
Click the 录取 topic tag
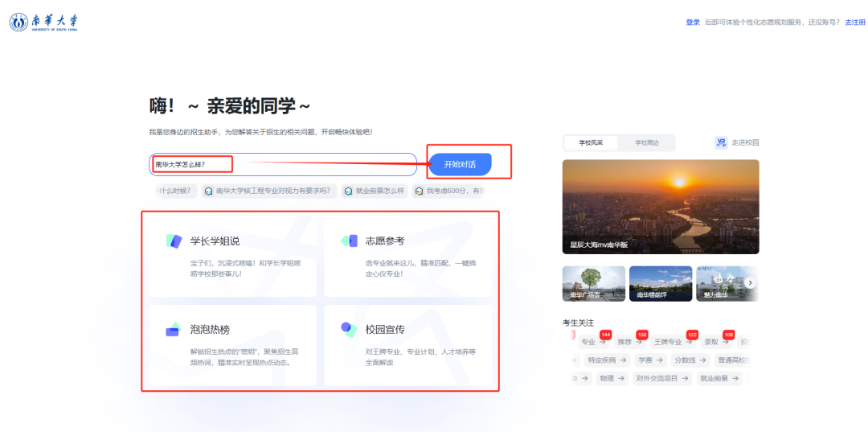(717, 342)
